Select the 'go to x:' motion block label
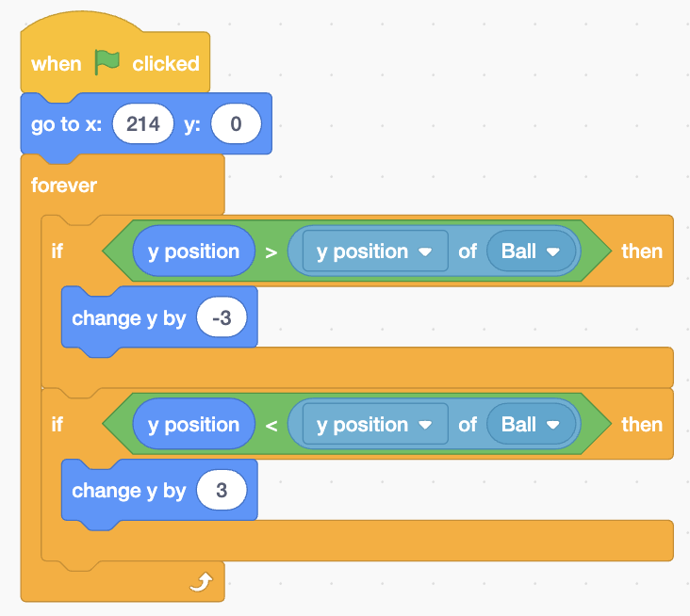The width and height of the screenshot is (690, 616). click(66, 124)
